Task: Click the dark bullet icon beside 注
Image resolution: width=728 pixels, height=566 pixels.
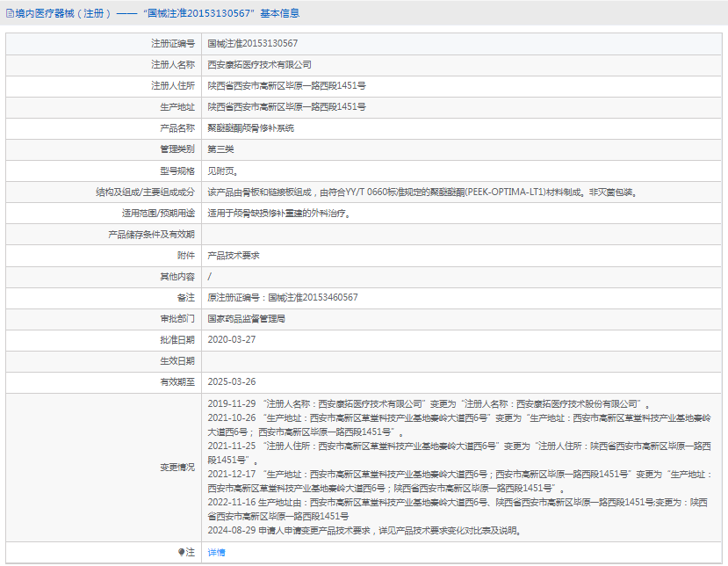Action: click(181, 552)
